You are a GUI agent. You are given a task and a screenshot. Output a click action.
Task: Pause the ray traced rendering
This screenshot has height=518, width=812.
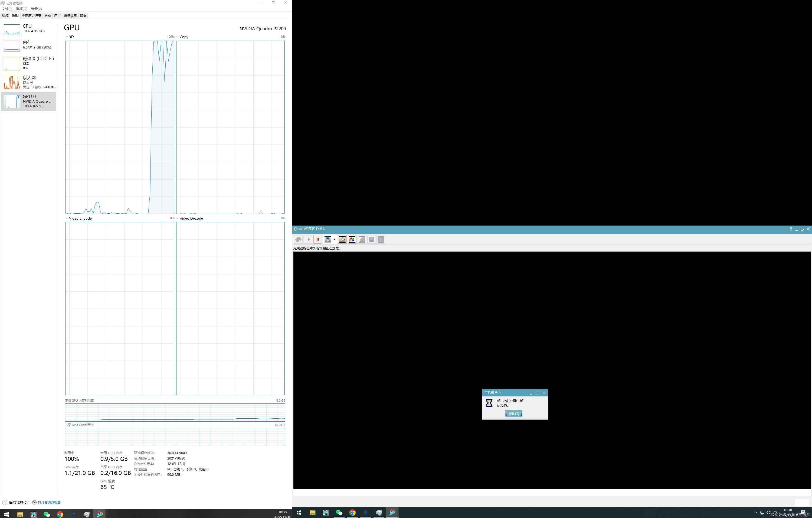click(x=317, y=239)
